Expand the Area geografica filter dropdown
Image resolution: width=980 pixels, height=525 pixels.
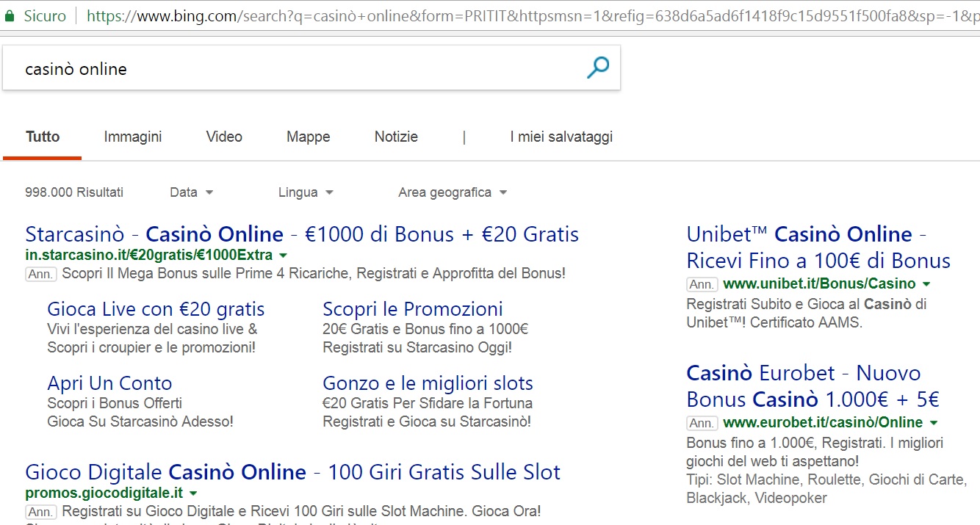pyautogui.click(x=453, y=192)
